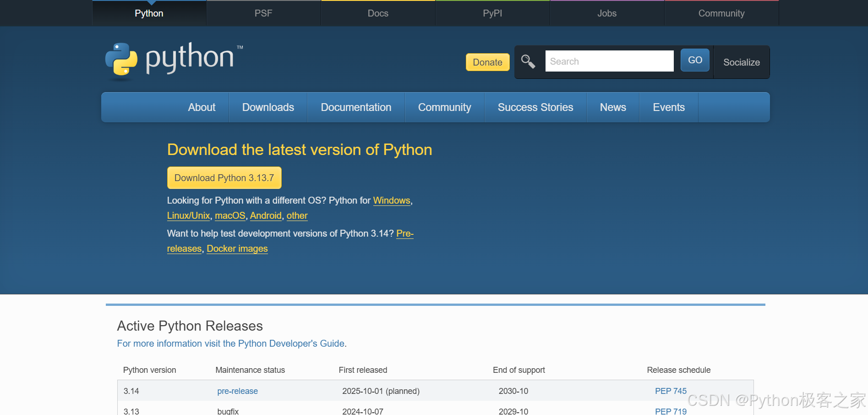Viewport: 868px width, 415px height.
Task: Click the magnifying glass search icon
Action: coord(528,61)
